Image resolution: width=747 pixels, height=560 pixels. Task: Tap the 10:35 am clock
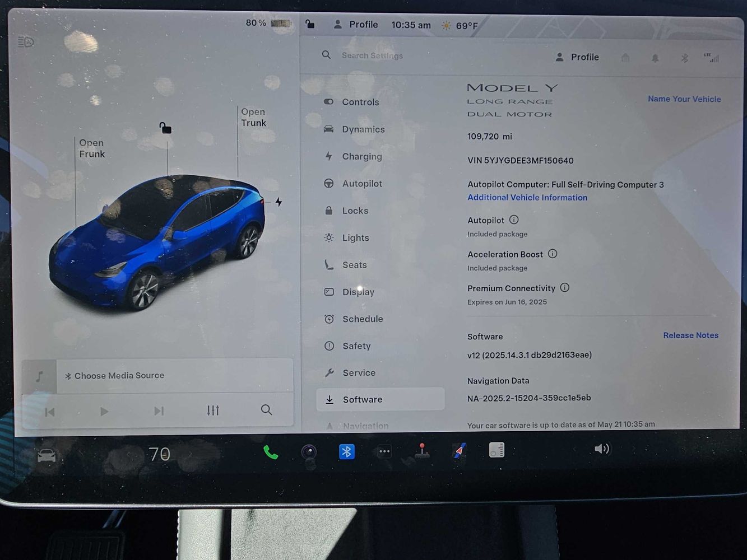pos(411,25)
